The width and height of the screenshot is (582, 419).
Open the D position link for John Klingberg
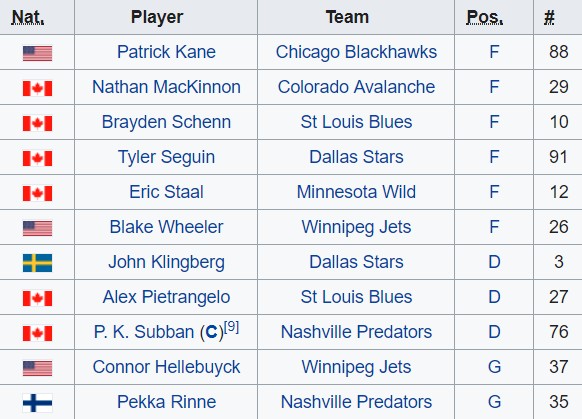click(x=494, y=262)
